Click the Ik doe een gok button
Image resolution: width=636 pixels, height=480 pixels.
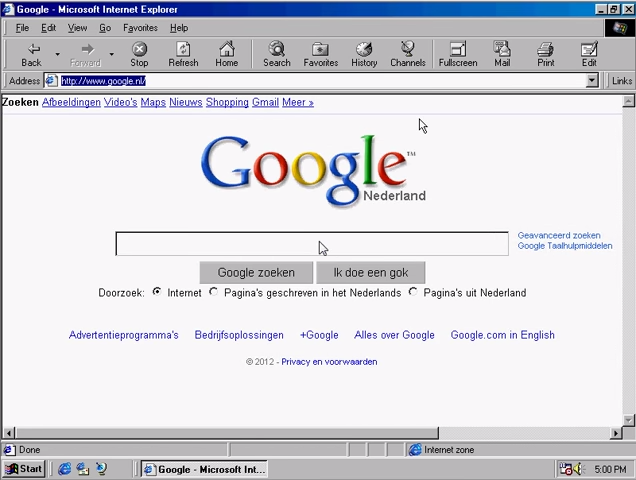[x=371, y=272]
